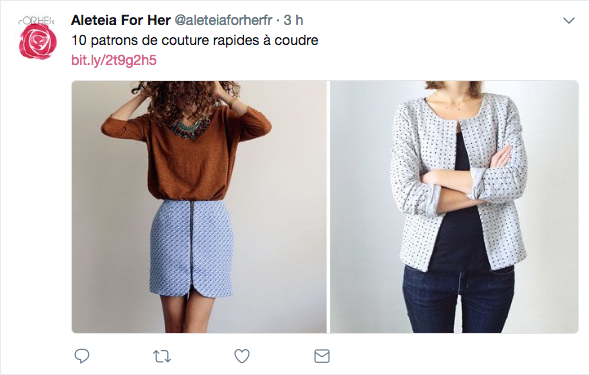This screenshot has height=375, width=589.
Task: Click the FORHER lettering above the rose logo
Action: click(36, 21)
